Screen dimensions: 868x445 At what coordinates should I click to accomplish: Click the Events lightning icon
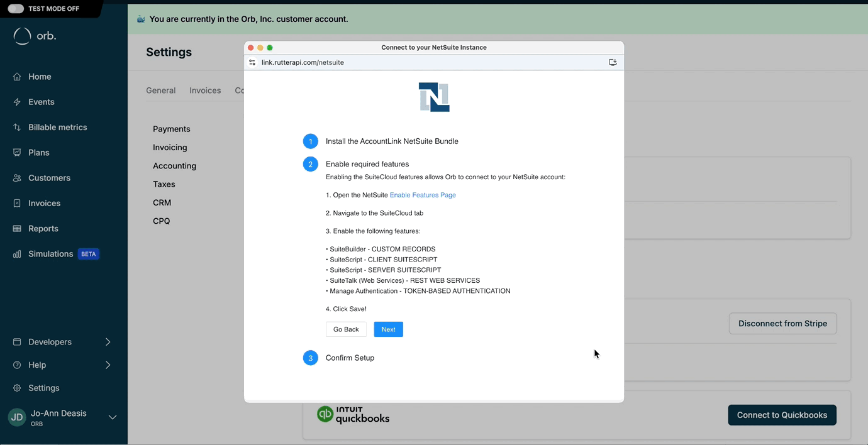pyautogui.click(x=17, y=102)
